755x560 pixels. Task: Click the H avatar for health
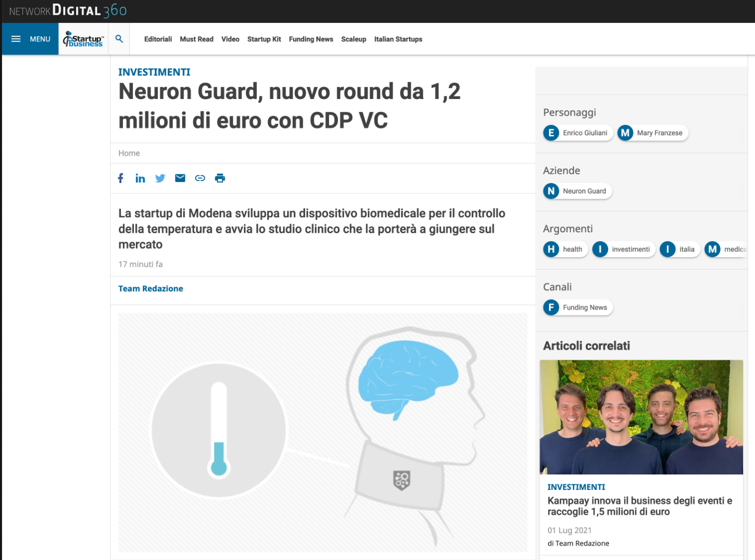coord(551,249)
